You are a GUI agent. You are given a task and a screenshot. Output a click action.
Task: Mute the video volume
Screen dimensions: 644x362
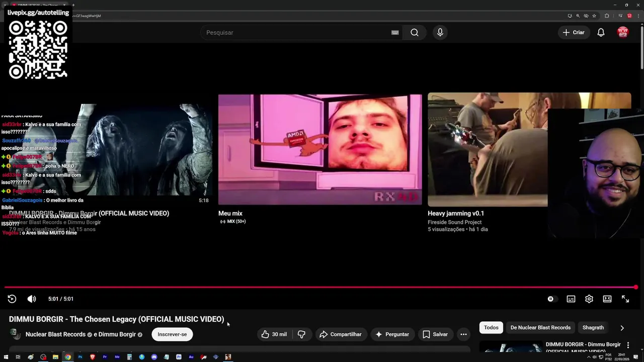32,299
